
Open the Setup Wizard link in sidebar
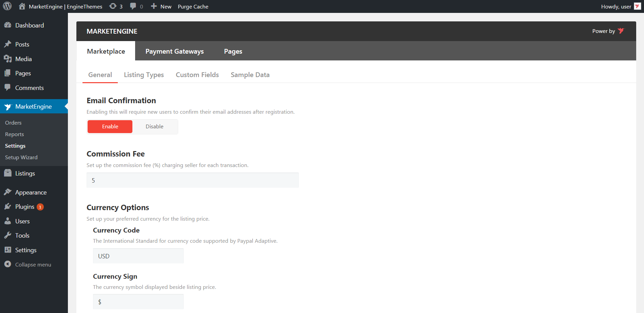pos(21,158)
